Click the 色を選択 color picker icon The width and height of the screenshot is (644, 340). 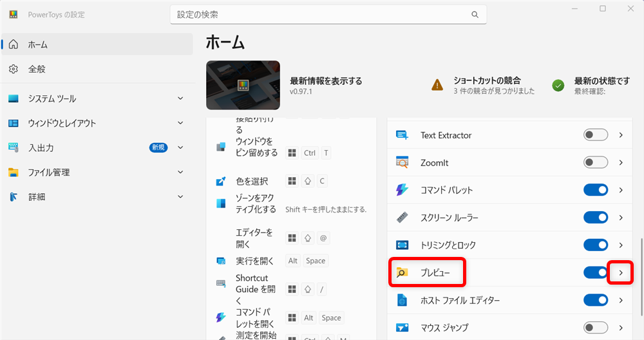(x=220, y=181)
